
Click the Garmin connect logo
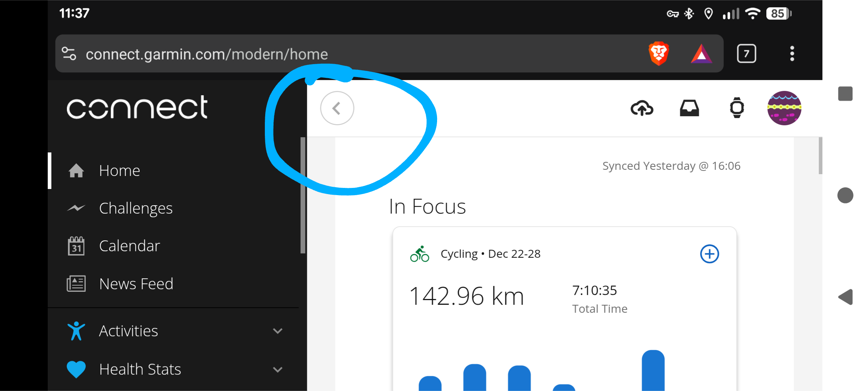coord(137,108)
